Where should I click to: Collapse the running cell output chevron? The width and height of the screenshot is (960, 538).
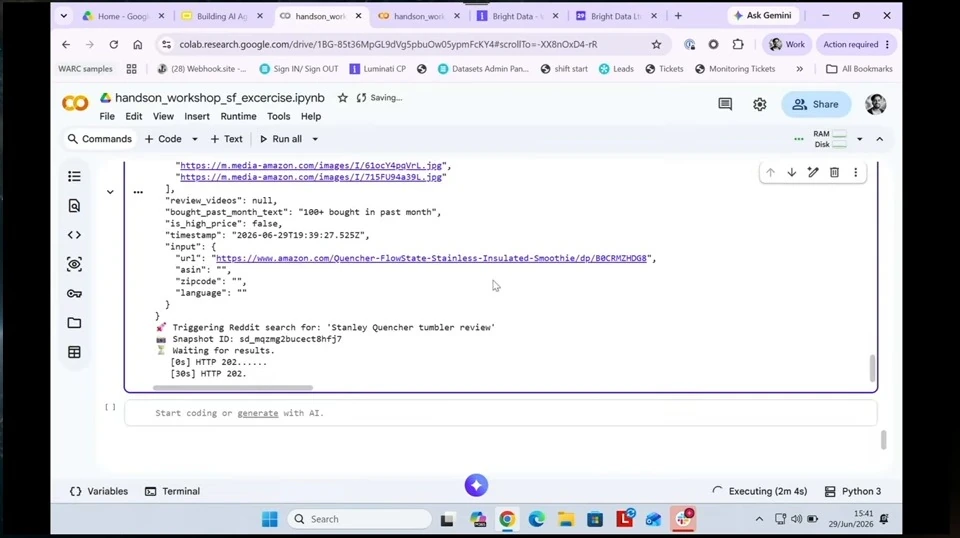110,192
